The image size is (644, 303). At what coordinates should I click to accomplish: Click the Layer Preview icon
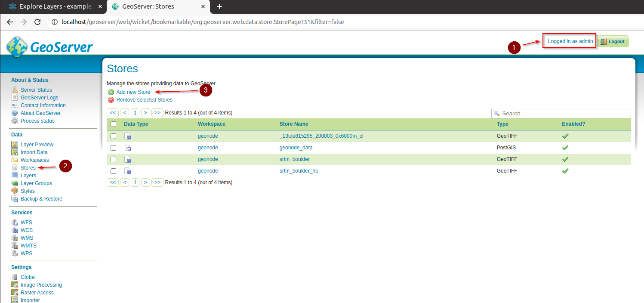coord(15,145)
